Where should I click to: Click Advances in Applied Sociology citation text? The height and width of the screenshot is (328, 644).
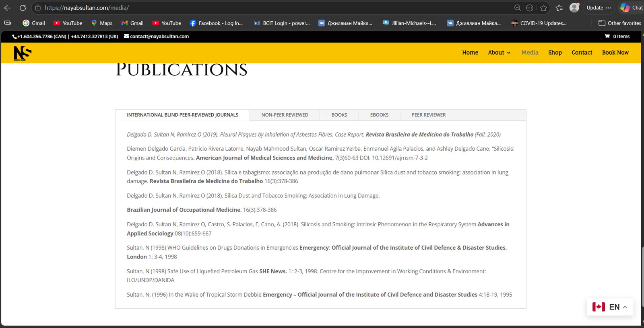click(318, 229)
